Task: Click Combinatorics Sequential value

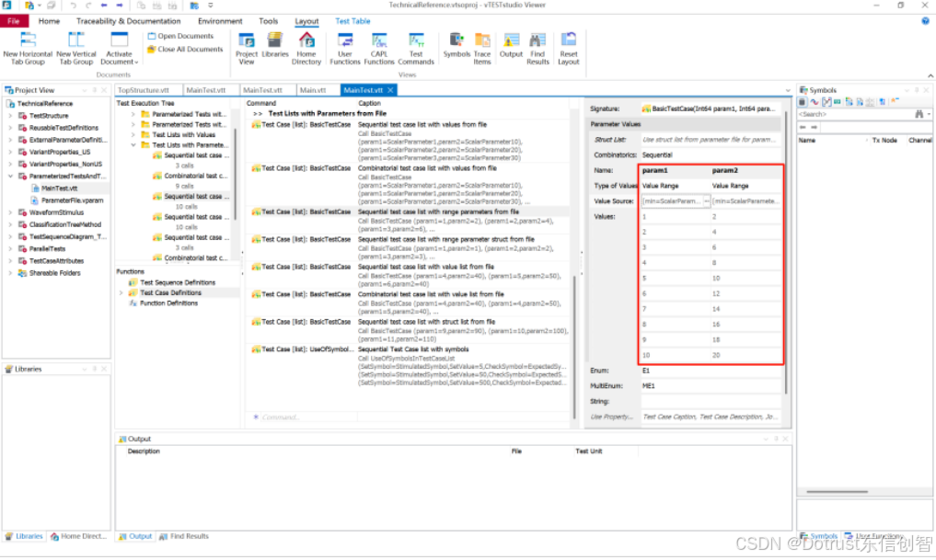Action: pyautogui.click(x=711, y=155)
